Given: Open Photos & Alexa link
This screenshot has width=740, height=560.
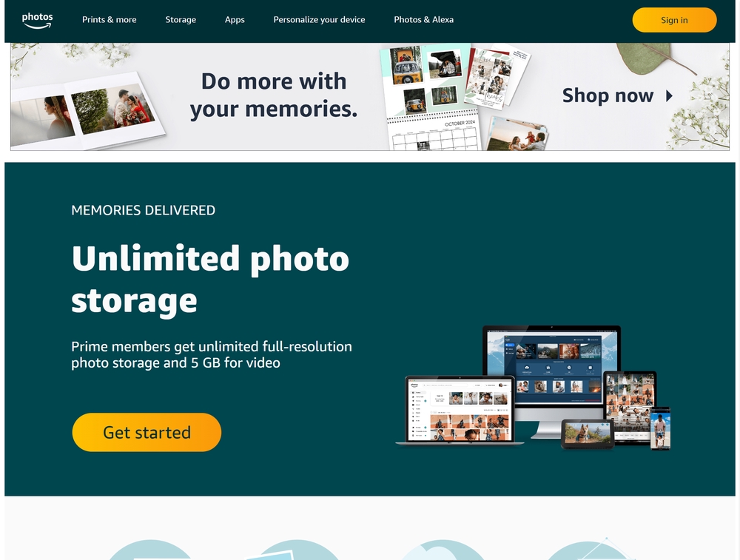Looking at the screenshot, I should tap(423, 20).
